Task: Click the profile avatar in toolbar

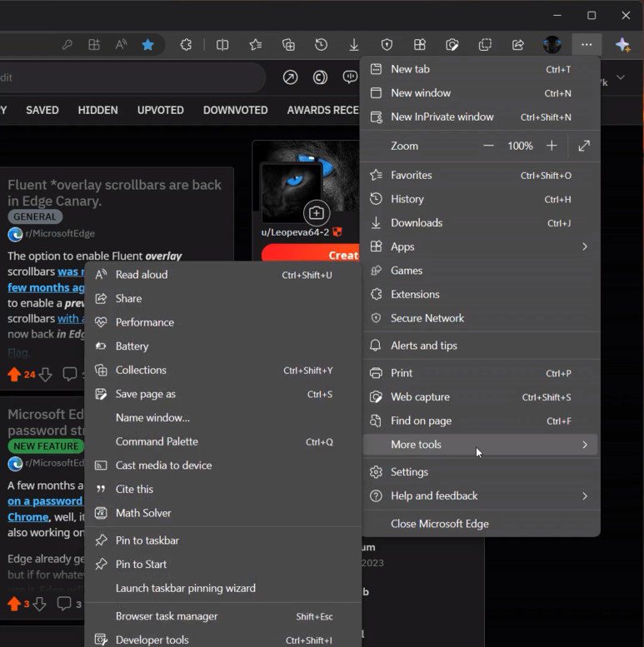Action: (x=552, y=45)
